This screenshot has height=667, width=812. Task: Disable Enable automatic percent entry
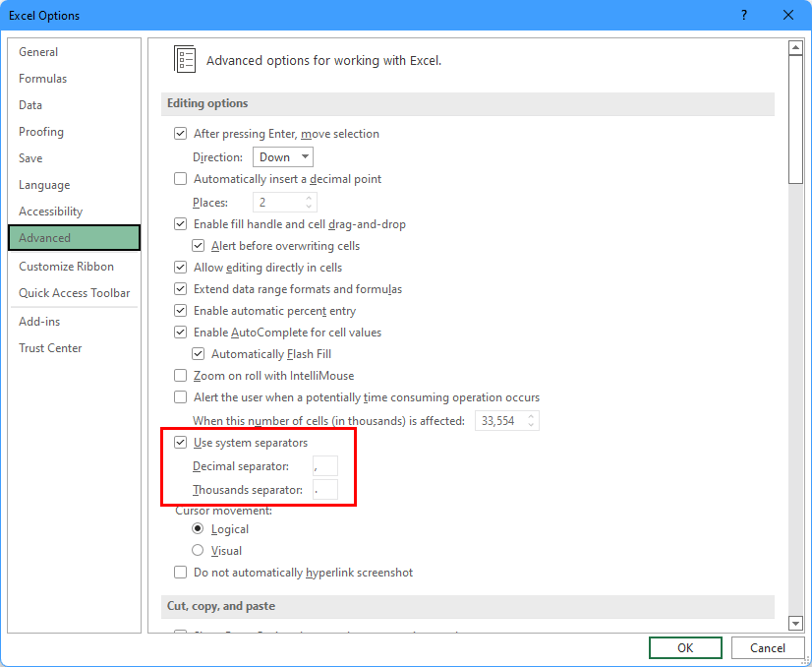pos(180,311)
